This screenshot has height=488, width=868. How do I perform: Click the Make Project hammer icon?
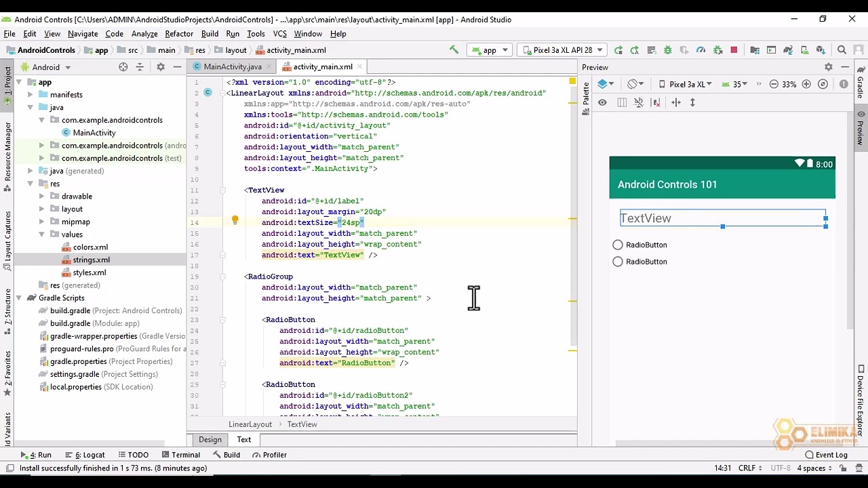454,50
